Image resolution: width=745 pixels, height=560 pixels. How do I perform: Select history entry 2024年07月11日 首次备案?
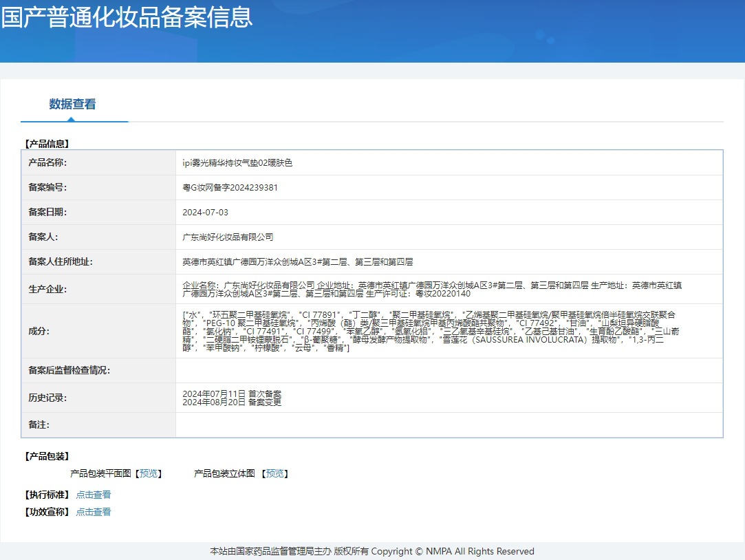tap(232, 394)
